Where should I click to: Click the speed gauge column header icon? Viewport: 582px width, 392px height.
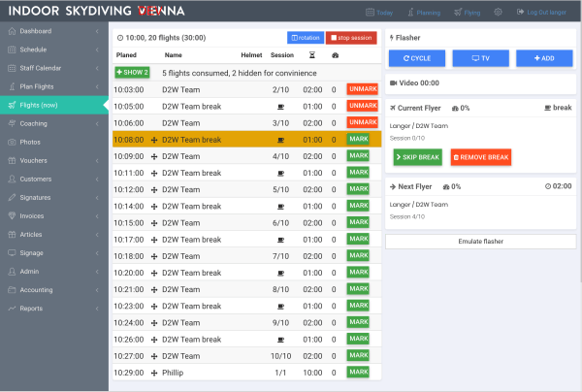pos(336,55)
